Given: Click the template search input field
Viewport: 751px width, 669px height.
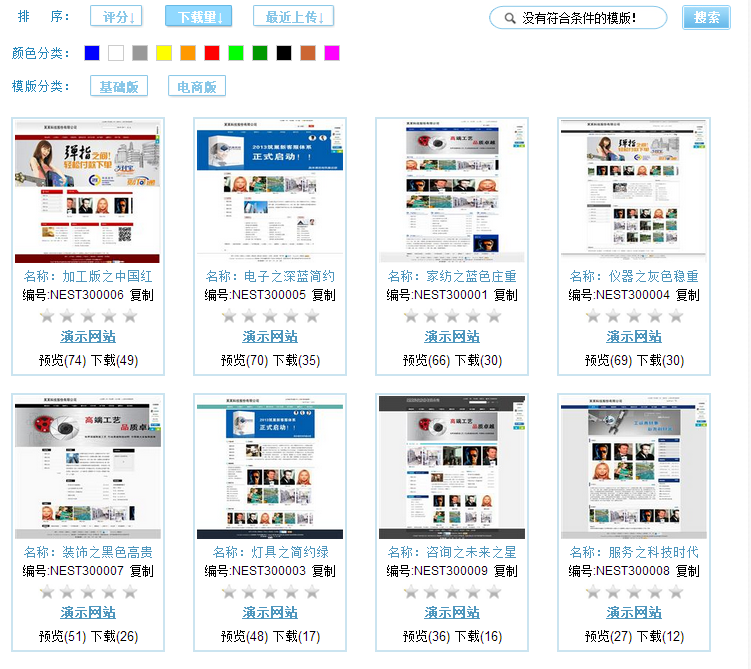Looking at the screenshot, I should point(588,18).
